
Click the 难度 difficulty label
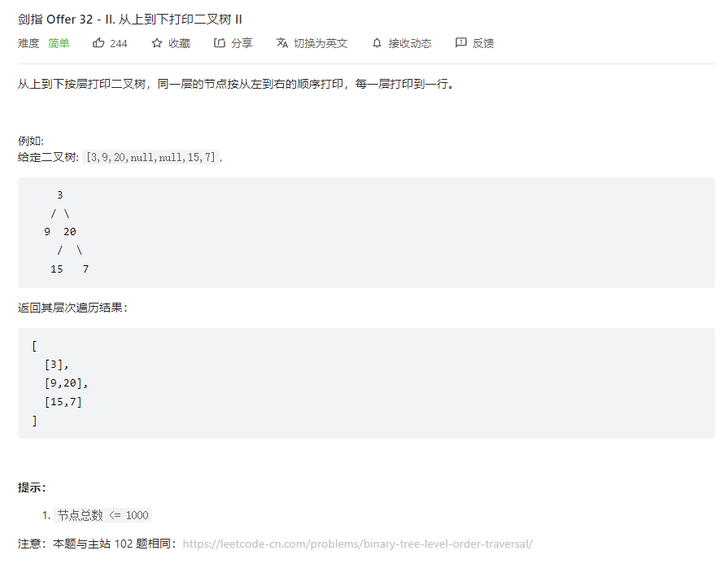point(28,43)
